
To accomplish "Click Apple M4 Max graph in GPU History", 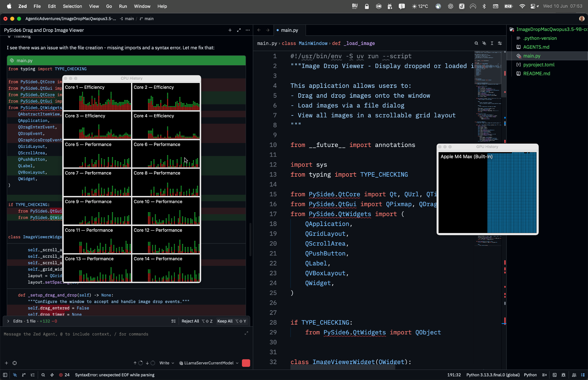I will coord(487,193).
